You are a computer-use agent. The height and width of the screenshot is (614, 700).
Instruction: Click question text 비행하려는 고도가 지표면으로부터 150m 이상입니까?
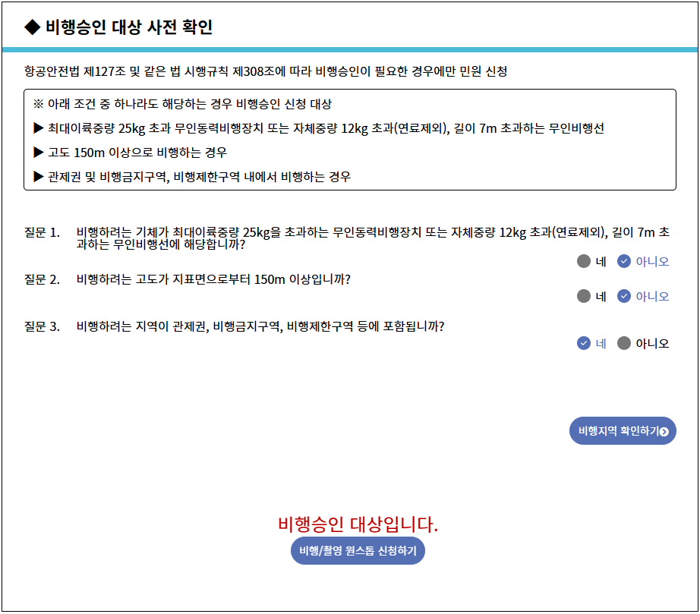(x=213, y=280)
